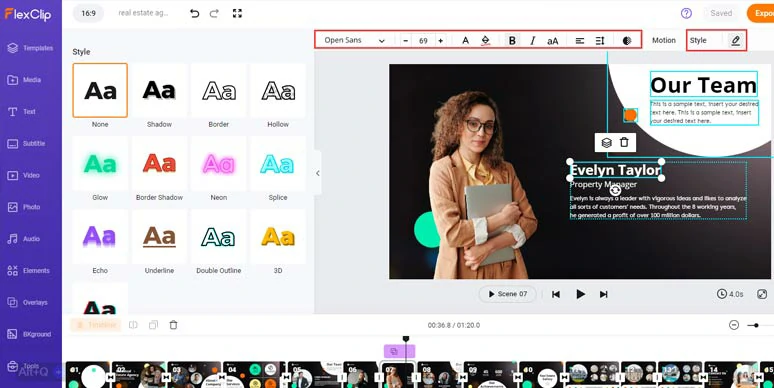The width and height of the screenshot is (774, 388).
Task: Toggle italic formatting
Action: coord(532,40)
